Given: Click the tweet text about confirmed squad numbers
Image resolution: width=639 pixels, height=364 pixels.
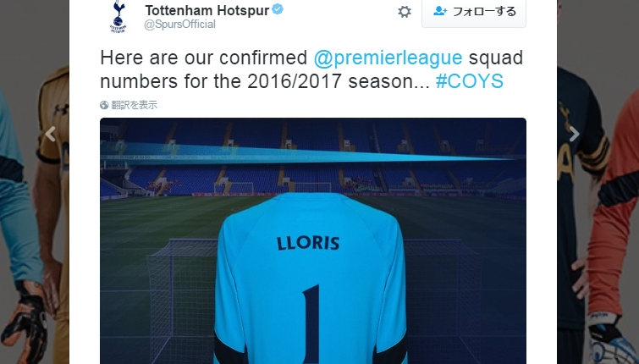Looking at the screenshot, I should [x=311, y=69].
